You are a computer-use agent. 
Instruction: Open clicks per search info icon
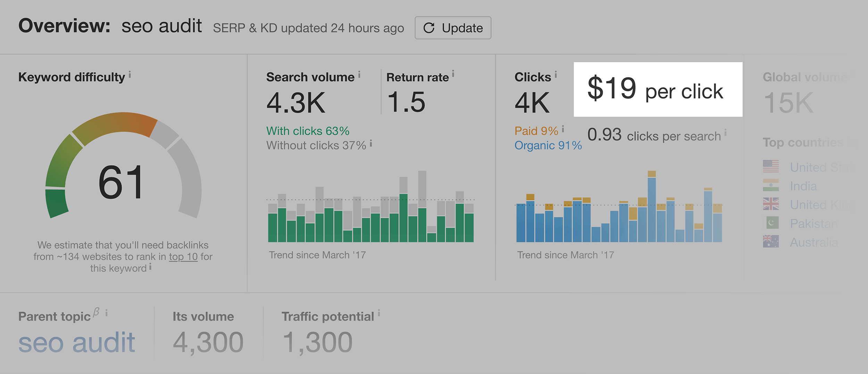(x=725, y=133)
